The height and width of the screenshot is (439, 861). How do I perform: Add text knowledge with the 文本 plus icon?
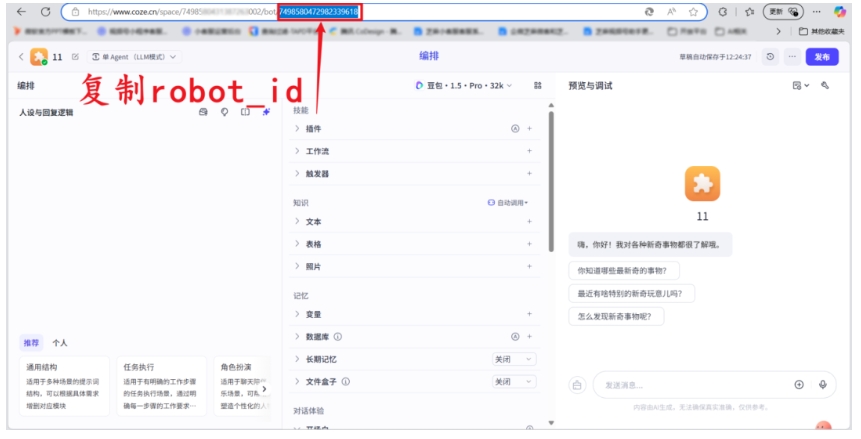[x=529, y=221]
